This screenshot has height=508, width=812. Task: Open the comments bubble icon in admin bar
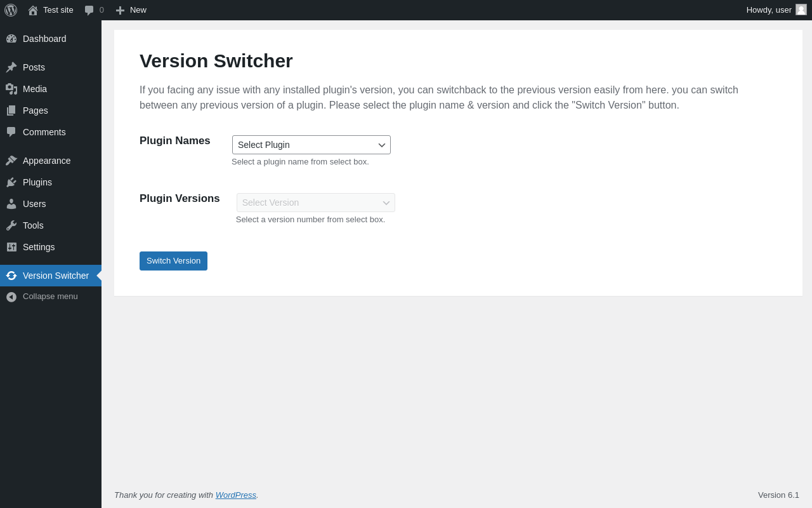89,10
